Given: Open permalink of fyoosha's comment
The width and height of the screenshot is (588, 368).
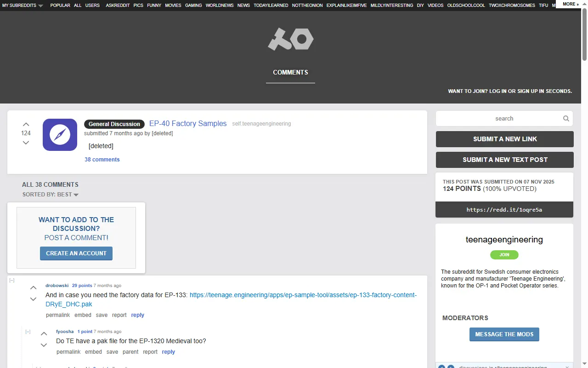Looking at the screenshot, I should [x=68, y=352].
